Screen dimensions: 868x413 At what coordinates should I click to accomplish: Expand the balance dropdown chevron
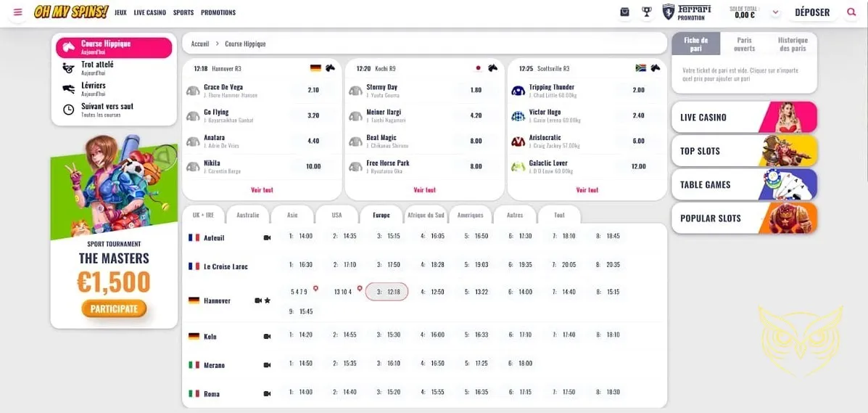point(775,12)
